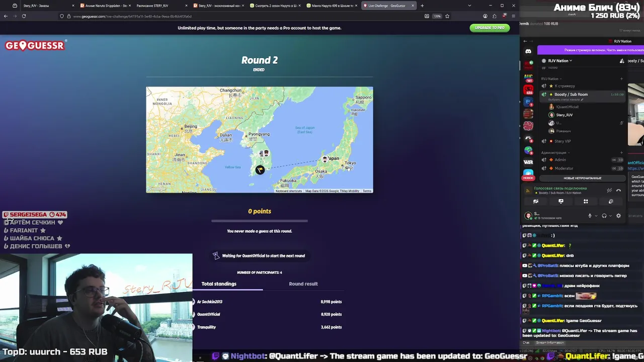
Task: Click the browser address bar URL
Action: [x=132, y=16]
